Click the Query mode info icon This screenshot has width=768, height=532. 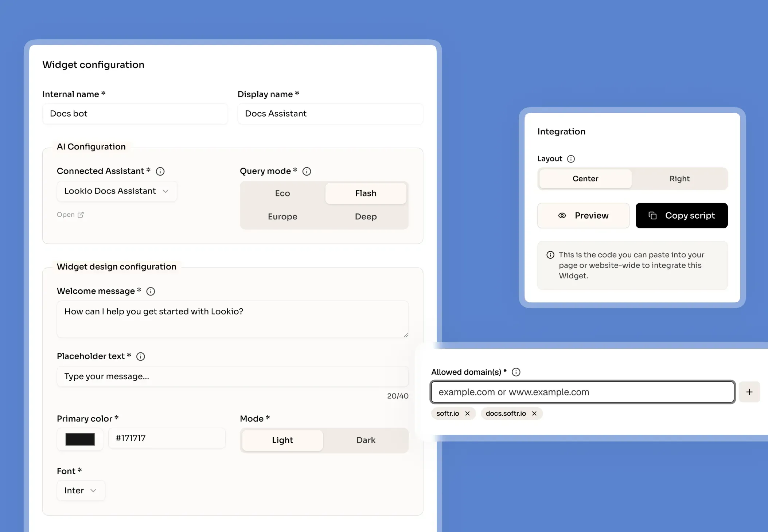coord(307,171)
